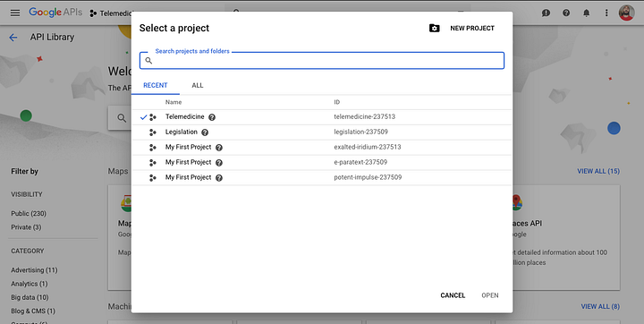Select the Legislation project
Viewport: 644px width, 324px height.
tap(322, 132)
